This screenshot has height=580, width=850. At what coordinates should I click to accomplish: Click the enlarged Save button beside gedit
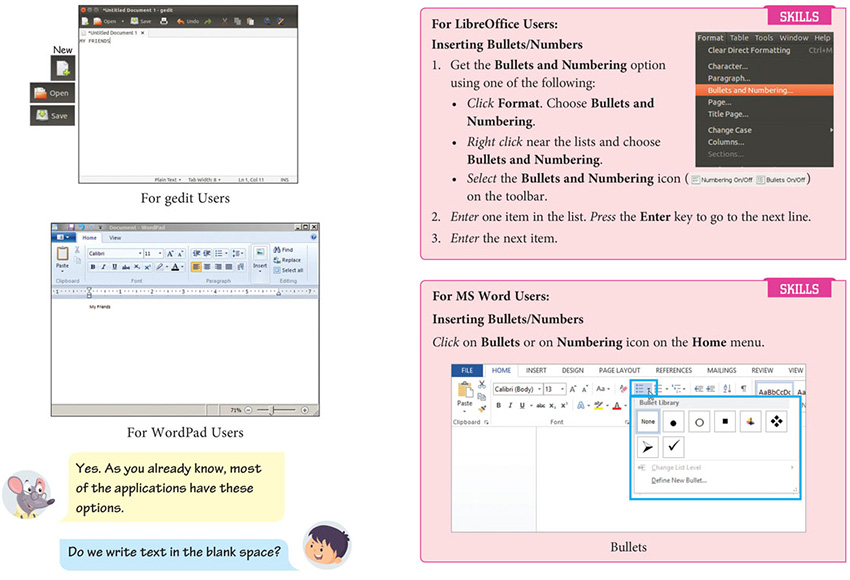coord(52,116)
